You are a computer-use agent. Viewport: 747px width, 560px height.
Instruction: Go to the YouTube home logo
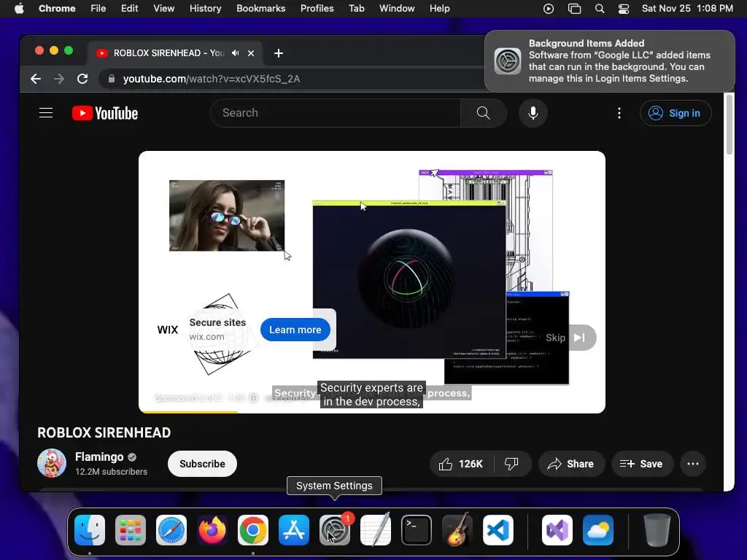point(105,113)
